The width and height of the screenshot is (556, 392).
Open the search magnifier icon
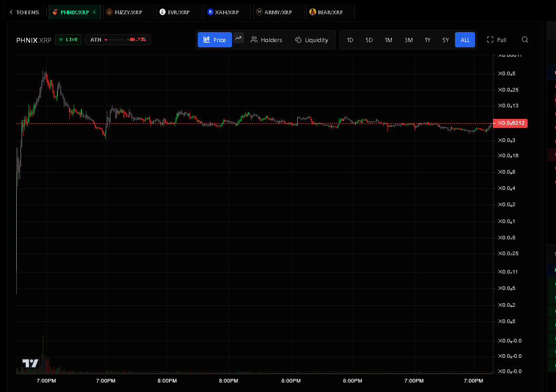(525, 40)
